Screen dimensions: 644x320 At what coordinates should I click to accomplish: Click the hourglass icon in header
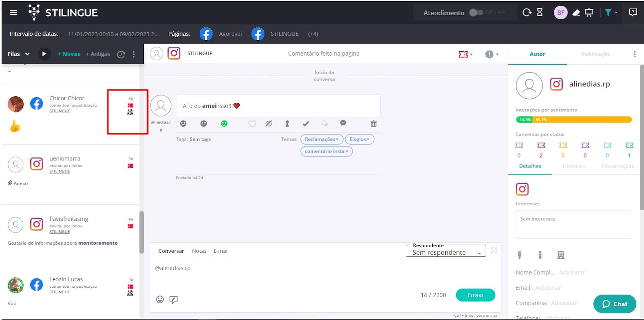[540, 12]
